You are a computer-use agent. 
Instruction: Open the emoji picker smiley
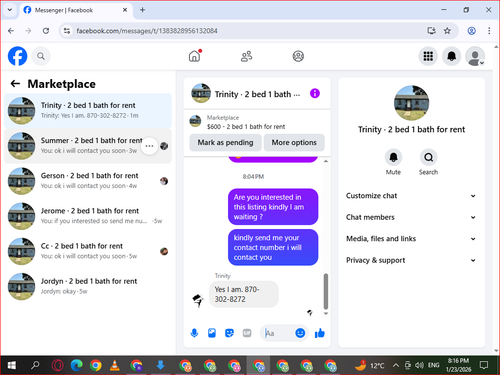click(300, 333)
